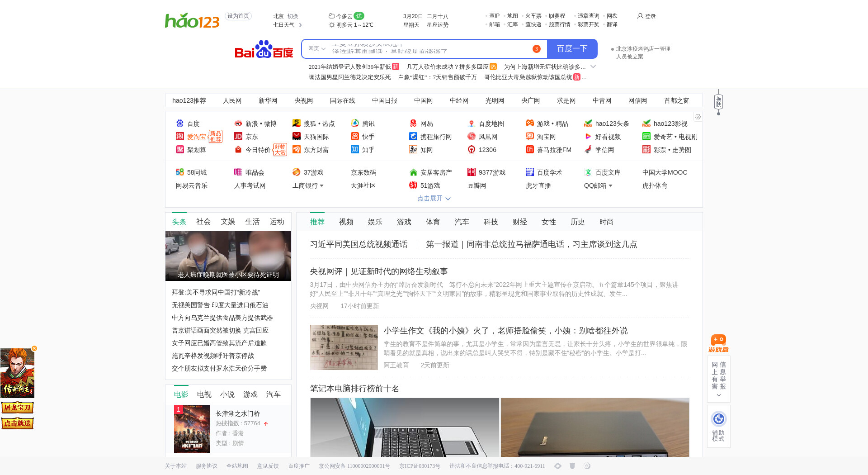The width and height of the screenshot is (868, 475).
Task: Open 意见反馈 footer link
Action: coord(268,466)
